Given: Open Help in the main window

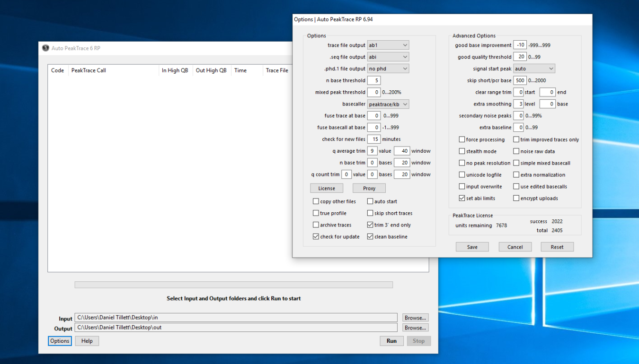Looking at the screenshot, I should (x=87, y=341).
